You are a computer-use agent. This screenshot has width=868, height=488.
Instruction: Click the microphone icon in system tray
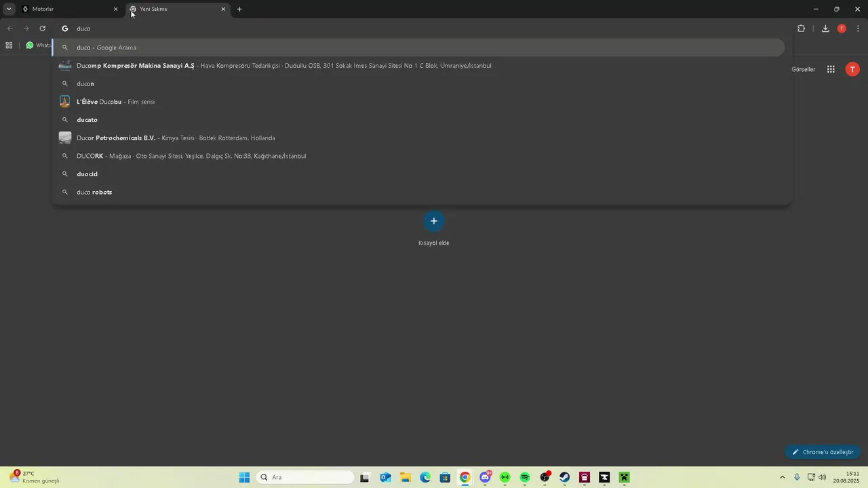tap(797, 477)
